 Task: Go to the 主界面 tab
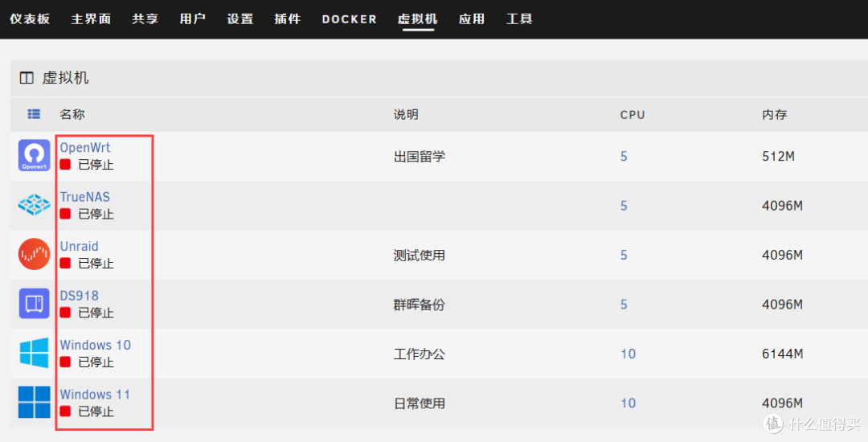pos(92,18)
